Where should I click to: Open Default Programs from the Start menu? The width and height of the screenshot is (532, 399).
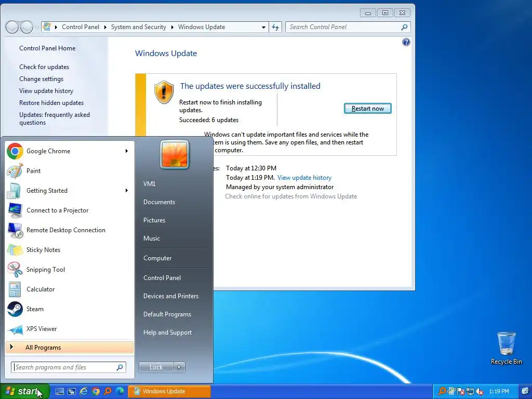coord(167,314)
